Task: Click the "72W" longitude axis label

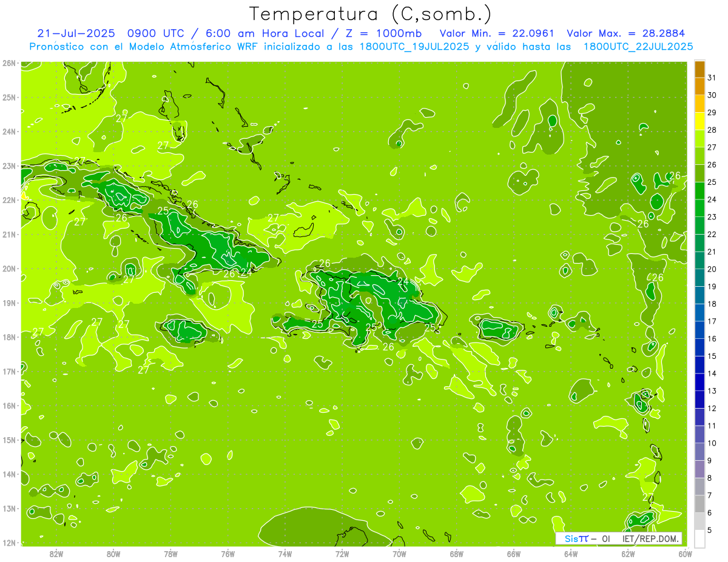Action: 342,554
